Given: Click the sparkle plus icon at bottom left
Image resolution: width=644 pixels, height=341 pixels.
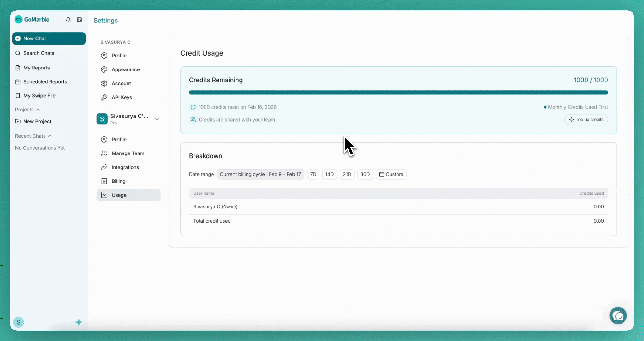Looking at the screenshot, I should (x=79, y=322).
